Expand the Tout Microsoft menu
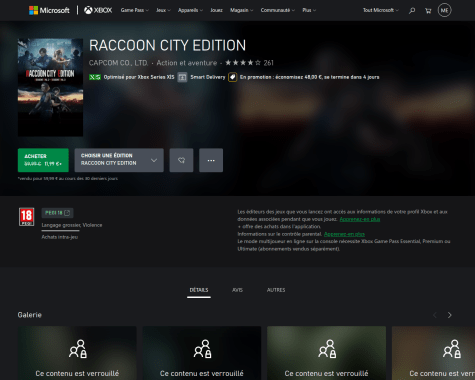 pos(381,10)
